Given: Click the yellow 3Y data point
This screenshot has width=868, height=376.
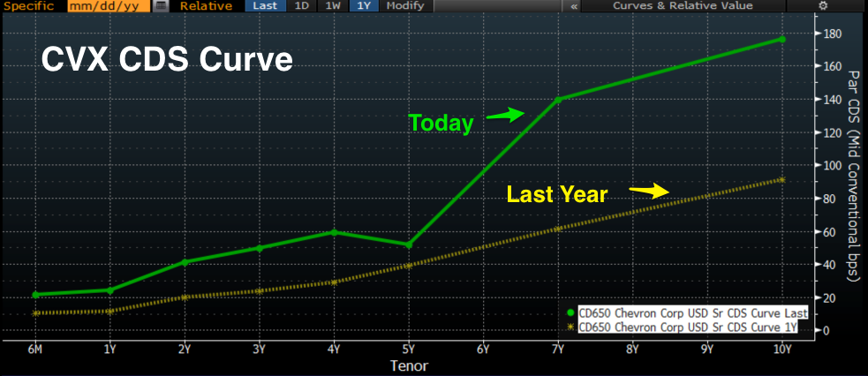Looking at the screenshot, I should tap(259, 291).
